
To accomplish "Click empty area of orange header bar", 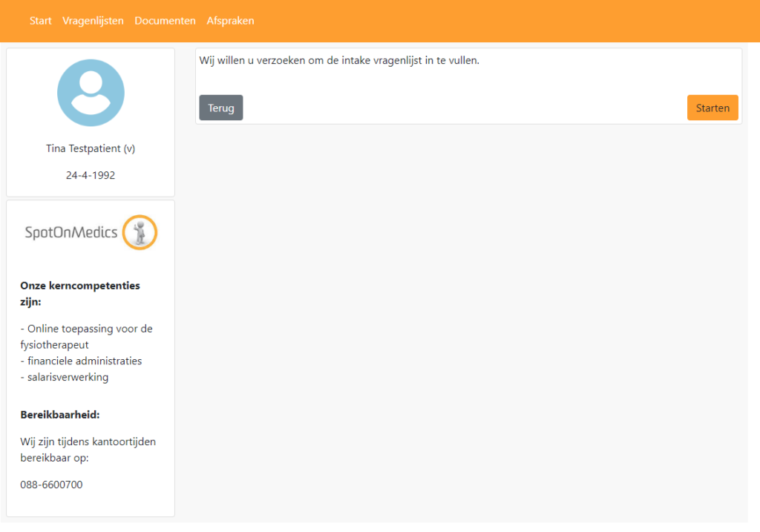I will 505,21.
